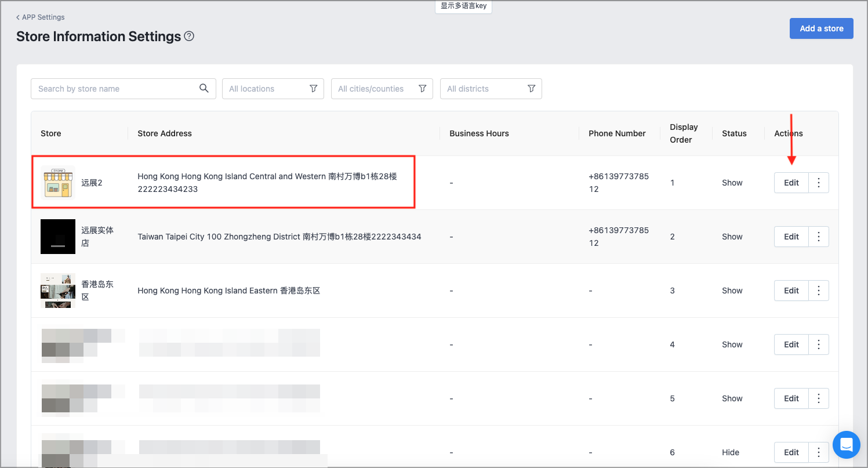Edit the store with display order 5
This screenshot has width=868, height=468.
point(791,398)
